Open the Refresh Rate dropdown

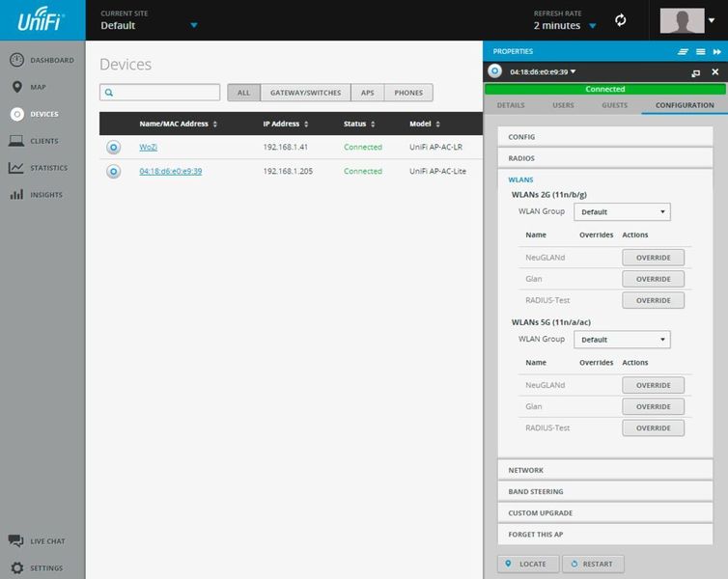tap(592, 26)
